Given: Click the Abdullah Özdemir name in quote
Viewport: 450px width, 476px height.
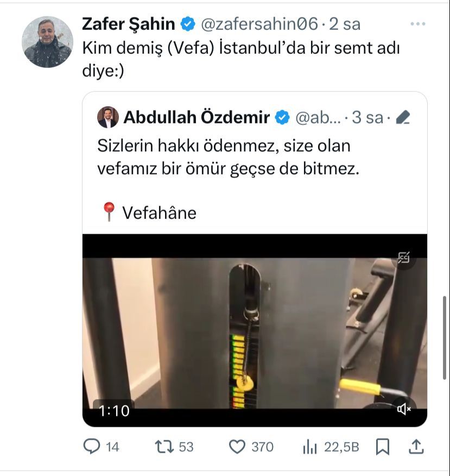Looking at the screenshot, I should tap(197, 117).
